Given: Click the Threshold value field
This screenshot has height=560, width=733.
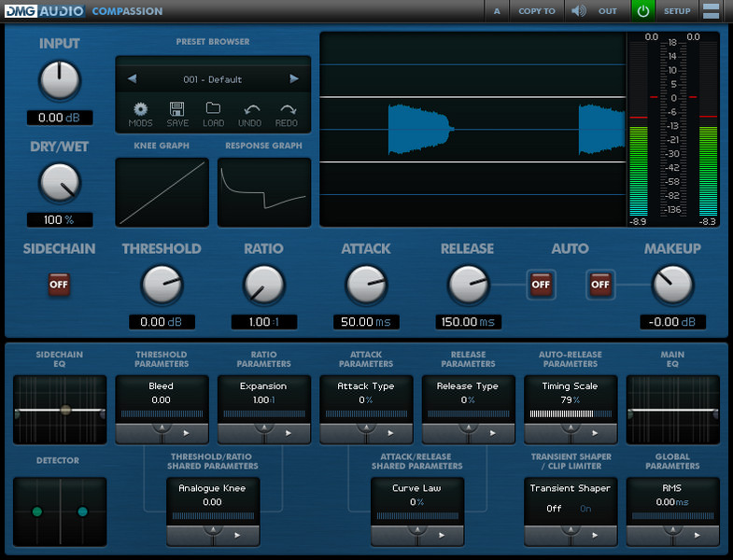Looking at the screenshot, I should click(162, 322).
